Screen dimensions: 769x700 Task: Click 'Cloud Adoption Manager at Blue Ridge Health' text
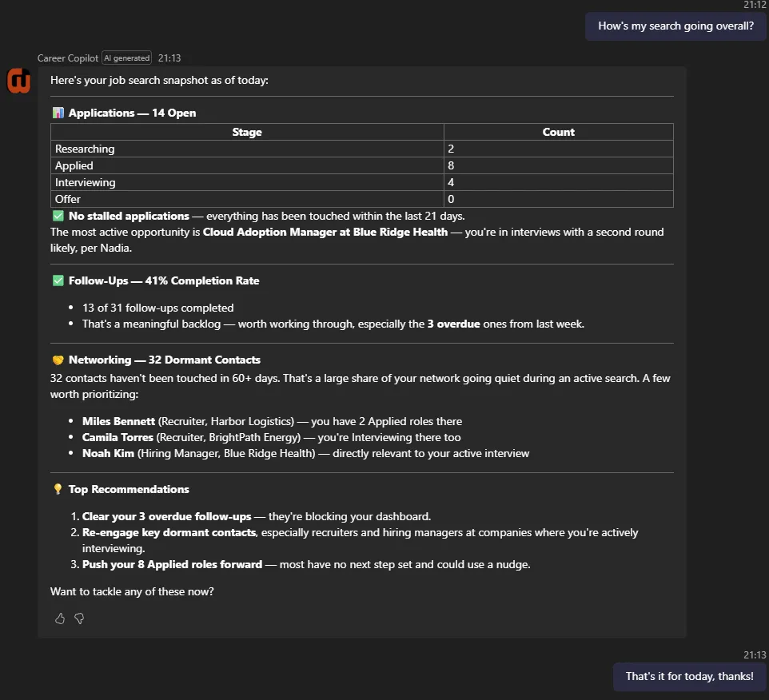325,232
